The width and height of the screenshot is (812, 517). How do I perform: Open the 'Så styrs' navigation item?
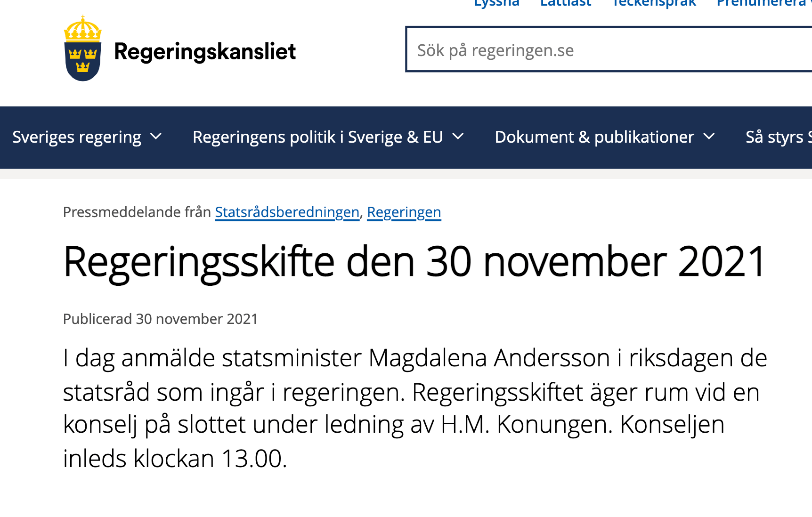(x=777, y=137)
